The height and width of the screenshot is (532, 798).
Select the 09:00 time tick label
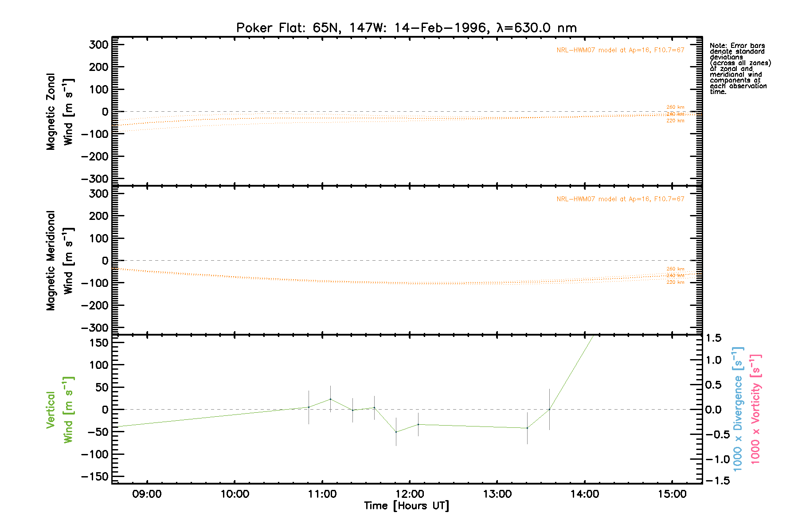point(147,494)
